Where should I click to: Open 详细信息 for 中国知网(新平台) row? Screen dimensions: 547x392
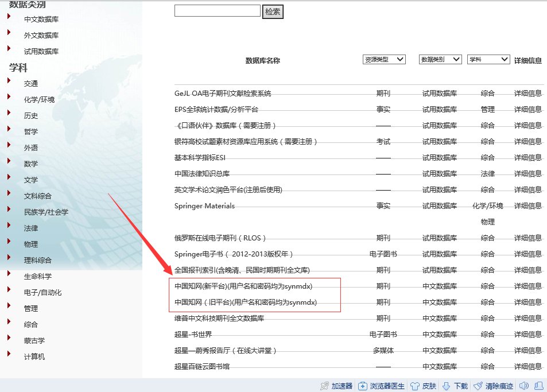(x=528, y=286)
